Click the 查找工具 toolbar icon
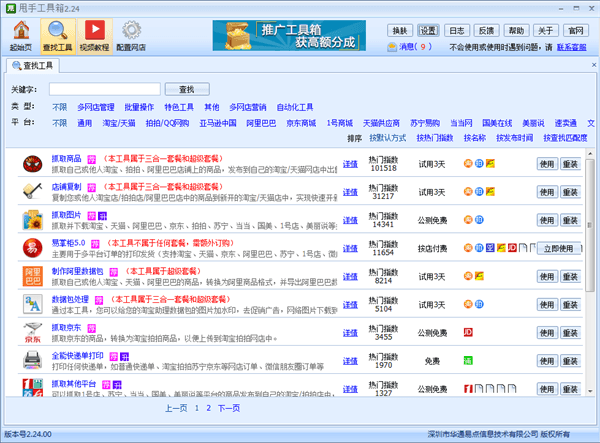 [58, 35]
